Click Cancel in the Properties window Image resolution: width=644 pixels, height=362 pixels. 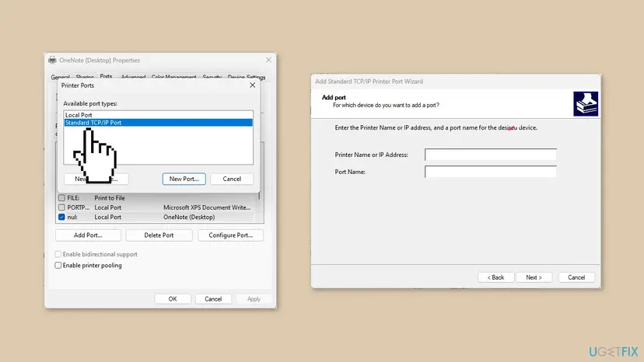[x=213, y=299]
